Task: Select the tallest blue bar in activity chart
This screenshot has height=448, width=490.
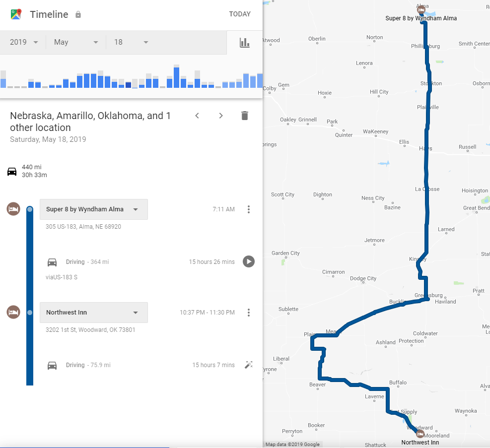Action: 177,77
